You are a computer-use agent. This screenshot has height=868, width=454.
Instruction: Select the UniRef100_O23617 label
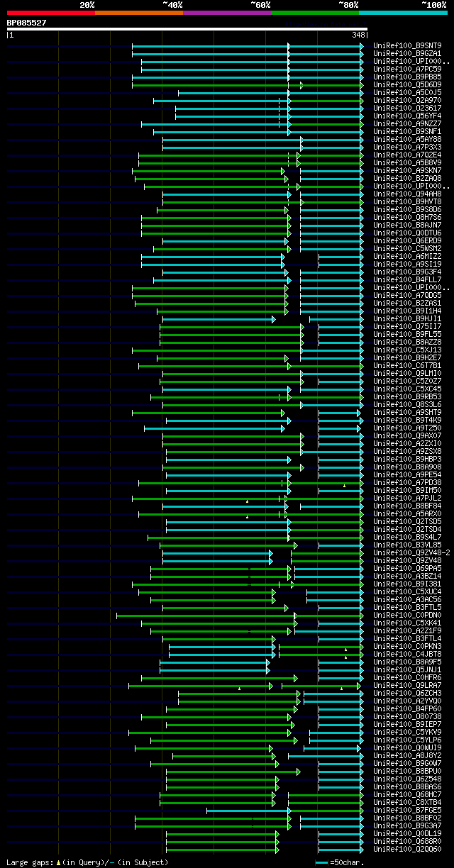(x=407, y=108)
